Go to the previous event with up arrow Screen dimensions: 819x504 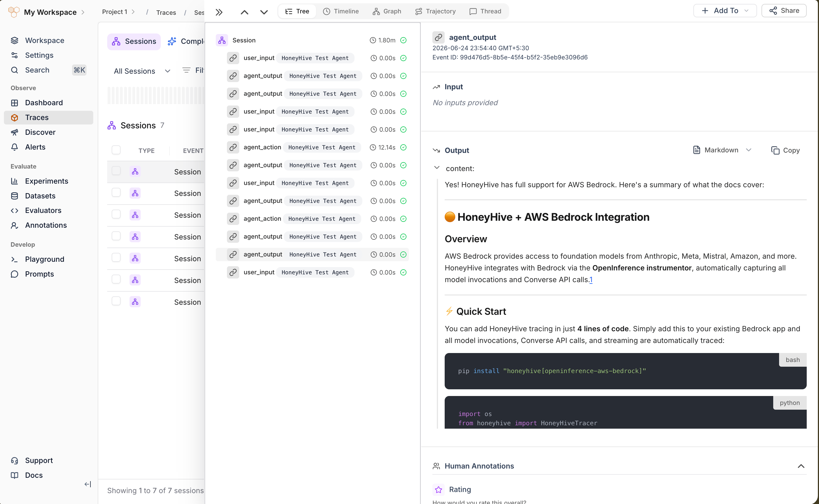point(244,12)
